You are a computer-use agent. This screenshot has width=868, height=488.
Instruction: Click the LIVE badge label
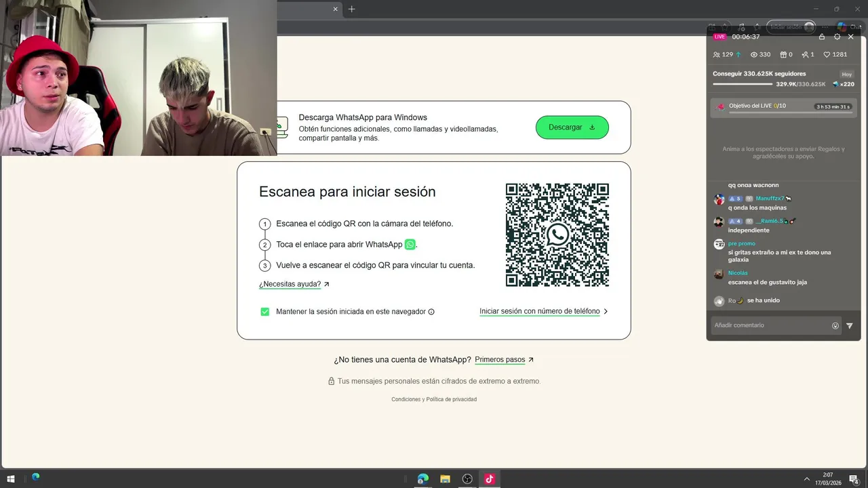pyautogui.click(x=719, y=37)
